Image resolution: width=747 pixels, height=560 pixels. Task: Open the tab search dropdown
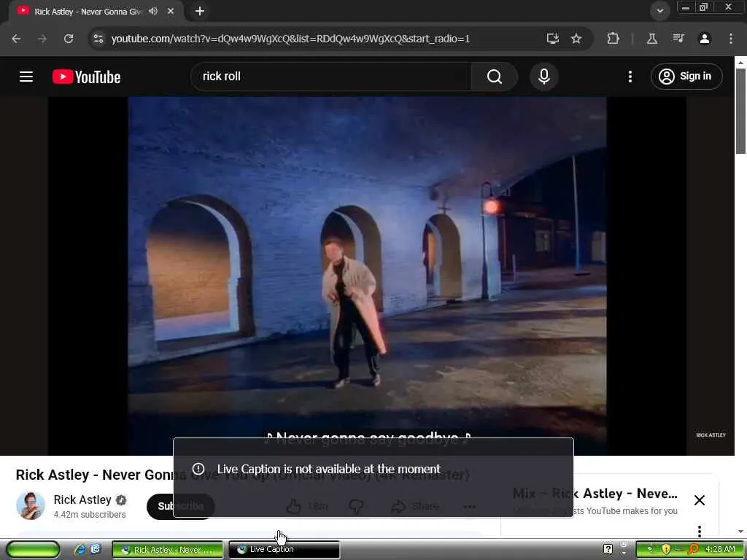(659, 11)
